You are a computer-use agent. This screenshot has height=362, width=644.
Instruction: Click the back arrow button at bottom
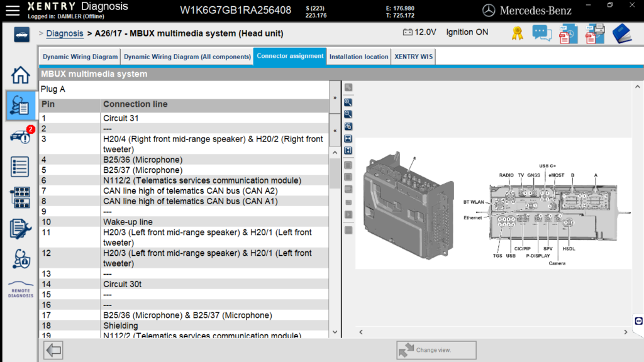53,350
